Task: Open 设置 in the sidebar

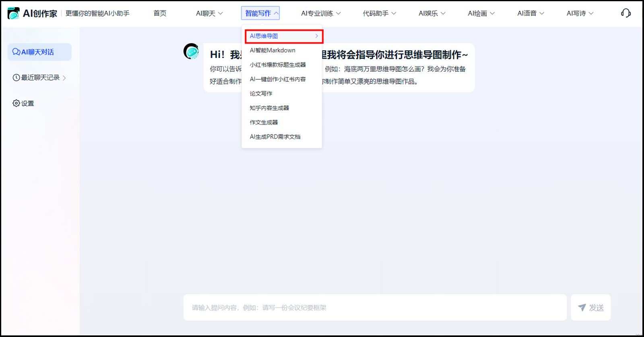Action: [23, 103]
